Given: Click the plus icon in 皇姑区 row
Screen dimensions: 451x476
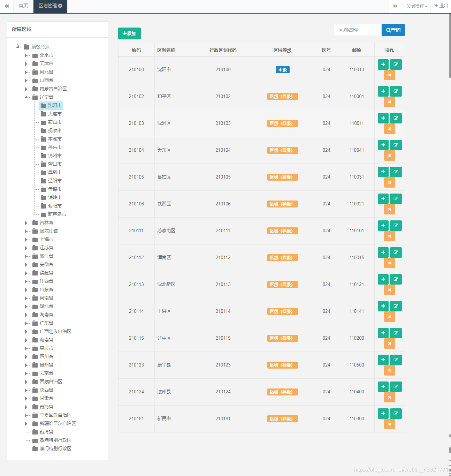Looking at the screenshot, I should coord(383,172).
